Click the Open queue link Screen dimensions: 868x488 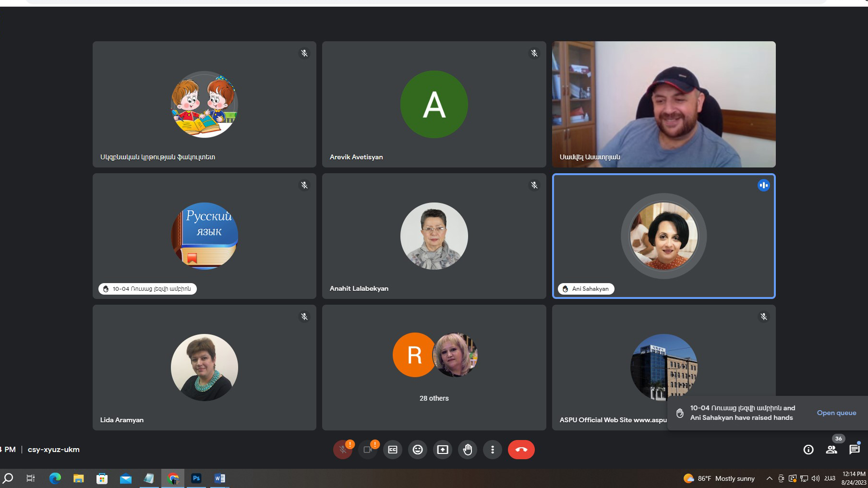click(836, 413)
